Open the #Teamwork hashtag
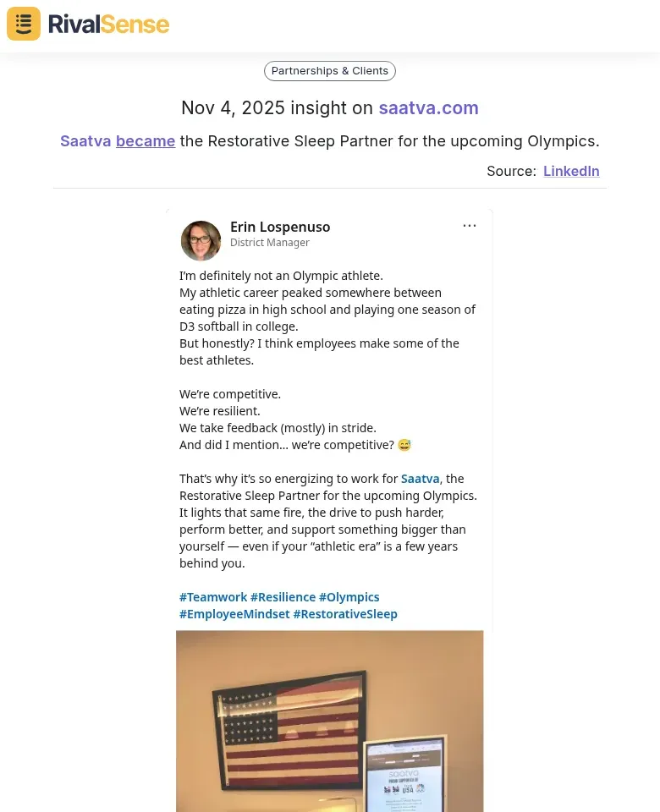 (213, 596)
